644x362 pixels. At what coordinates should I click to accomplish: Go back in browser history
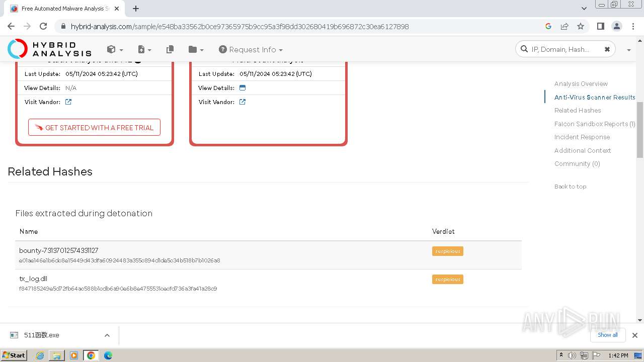point(11,26)
